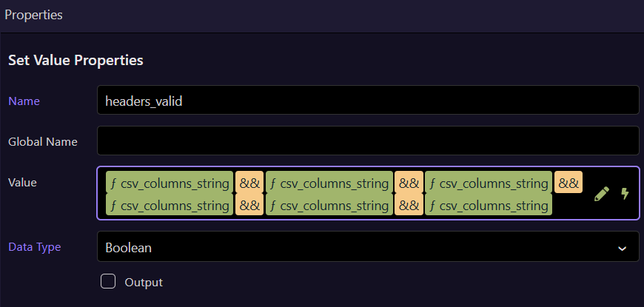Open the Data Type dropdown
644x307 pixels.
coord(367,248)
